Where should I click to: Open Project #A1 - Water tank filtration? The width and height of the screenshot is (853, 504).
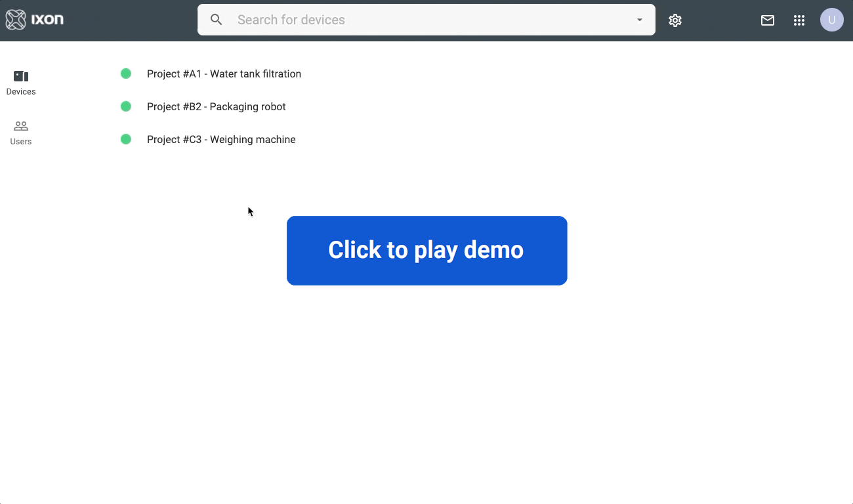click(224, 73)
